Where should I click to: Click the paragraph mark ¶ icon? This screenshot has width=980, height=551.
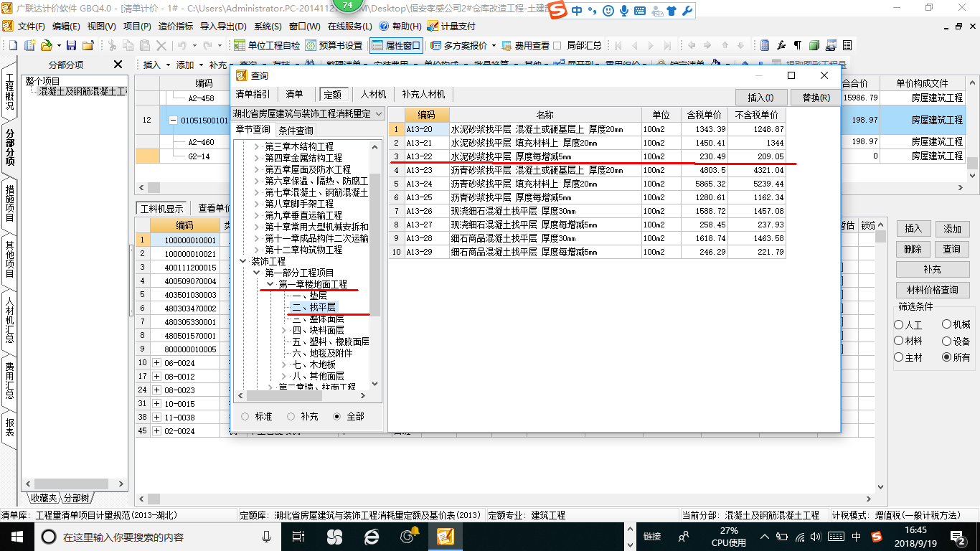coord(797,45)
